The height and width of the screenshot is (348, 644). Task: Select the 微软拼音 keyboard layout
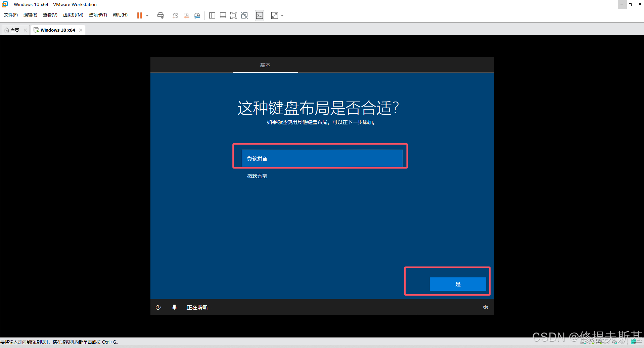click(x=322, y=158)
